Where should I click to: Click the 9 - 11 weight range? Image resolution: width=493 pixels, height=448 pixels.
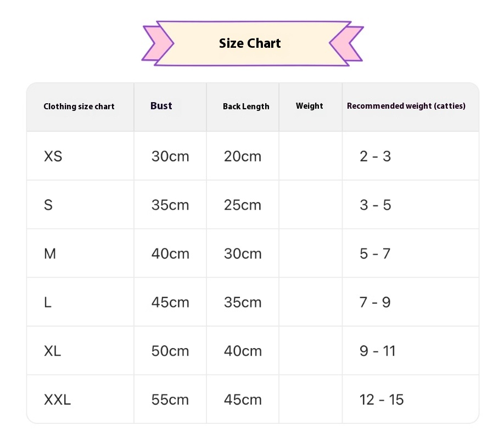tap(378, 351)
